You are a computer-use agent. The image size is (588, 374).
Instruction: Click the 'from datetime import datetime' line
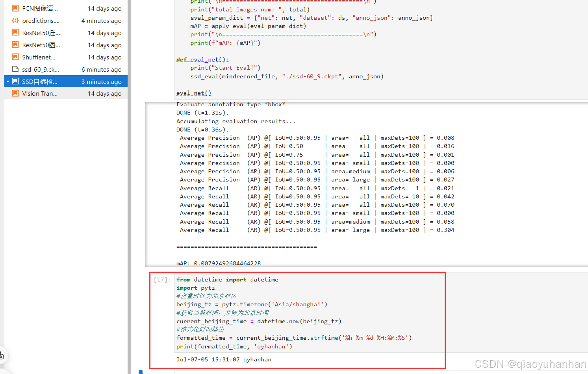(x=227, y=280)
